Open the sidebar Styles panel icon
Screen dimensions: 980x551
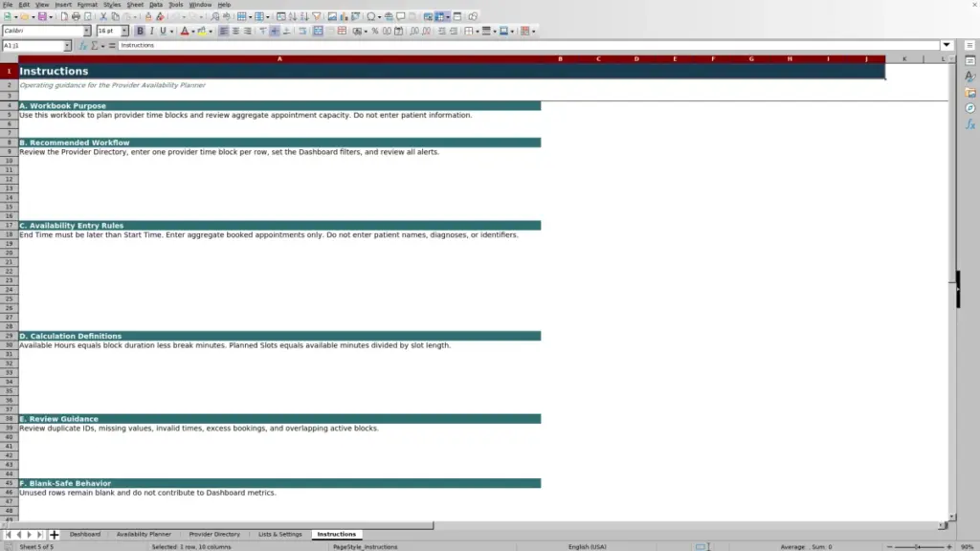tap(970, 77)
